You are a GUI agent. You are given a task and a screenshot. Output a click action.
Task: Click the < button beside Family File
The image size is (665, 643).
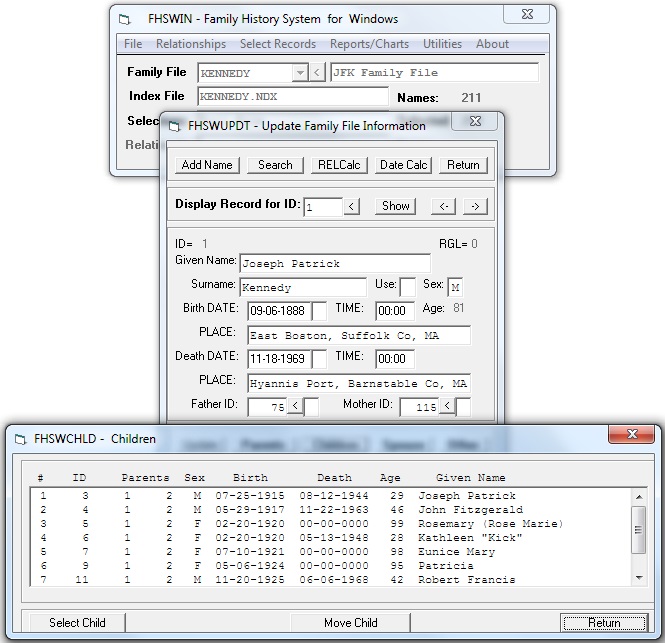tap(317, 73)
